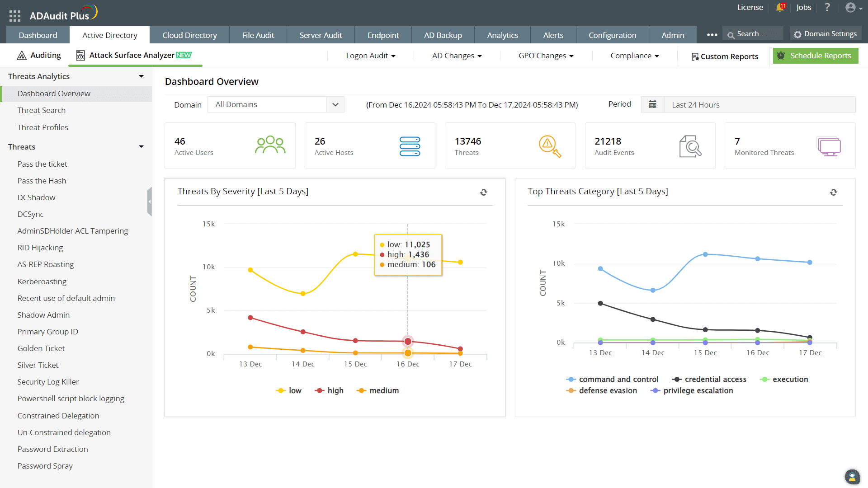Open the help question mark icon
The image size is (868, 488).
click(827, 8)
